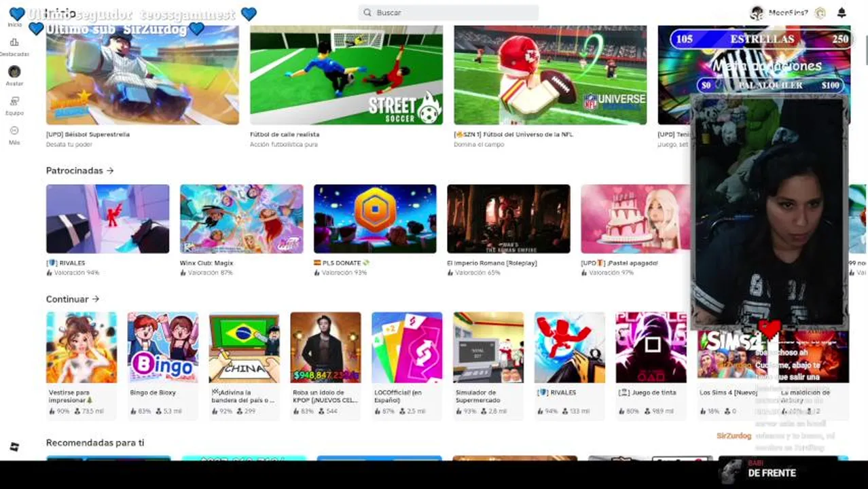Open the notifications bell
This screenshot has width=868, height=489.
pyautogui.click(x=842, y=12)
